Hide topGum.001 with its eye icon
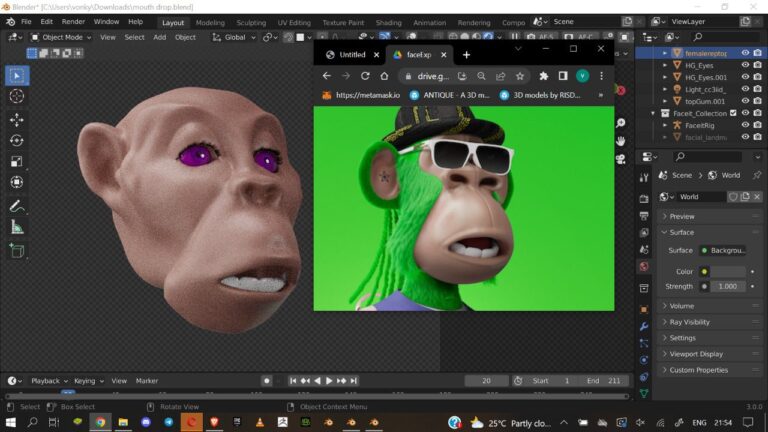 point(745,101)
